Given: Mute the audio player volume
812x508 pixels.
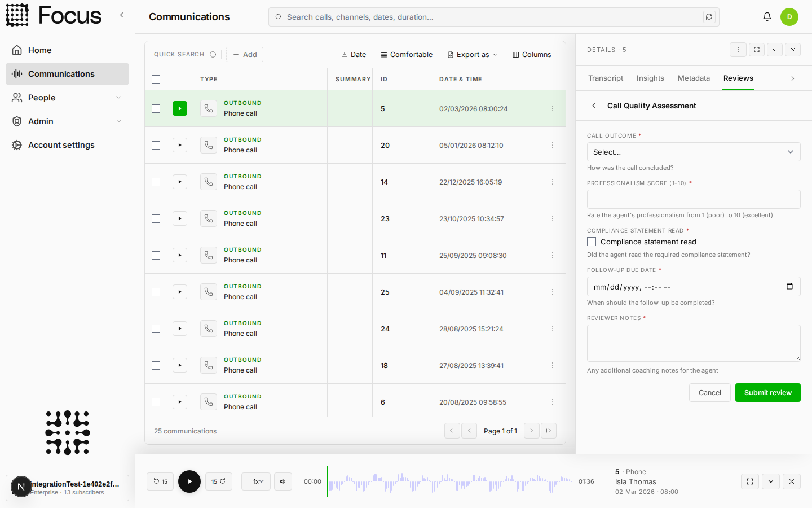Looking at the screenshot, I should point(283,481).
